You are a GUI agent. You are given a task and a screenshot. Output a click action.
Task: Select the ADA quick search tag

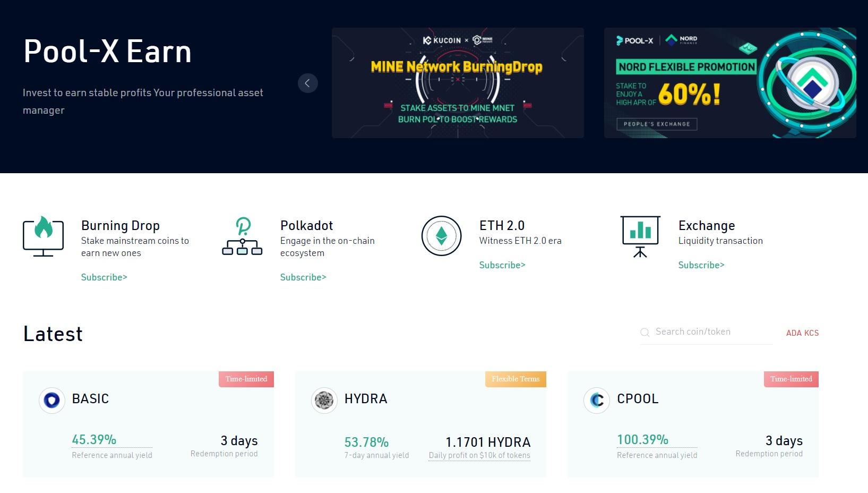pos(794,333)
